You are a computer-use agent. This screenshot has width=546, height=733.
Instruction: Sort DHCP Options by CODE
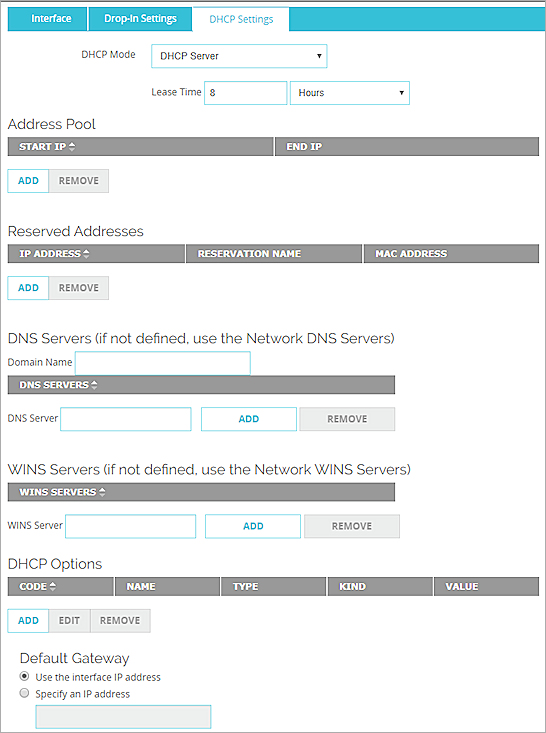pos(60,586)
